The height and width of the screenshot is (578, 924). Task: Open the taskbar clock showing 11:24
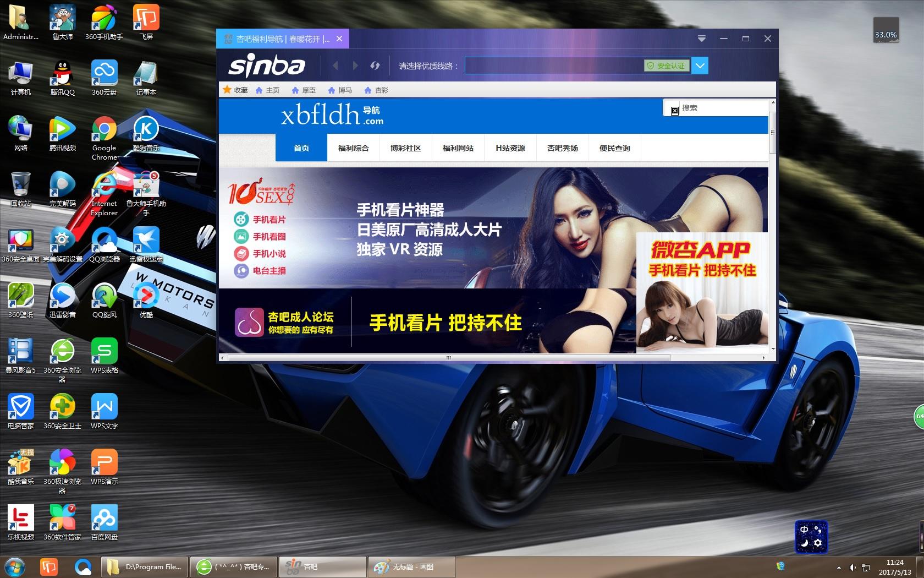(895, 567)
